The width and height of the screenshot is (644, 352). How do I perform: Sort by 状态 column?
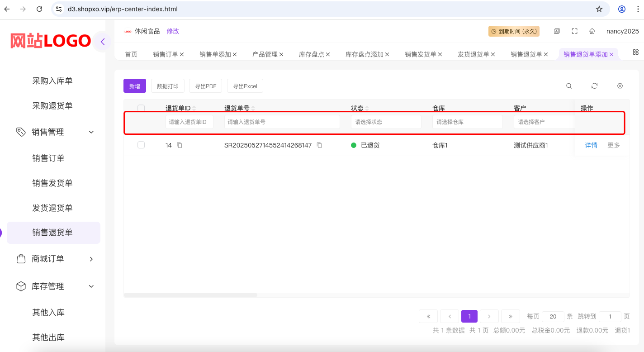pyautogui.click(x=367, y=109)
